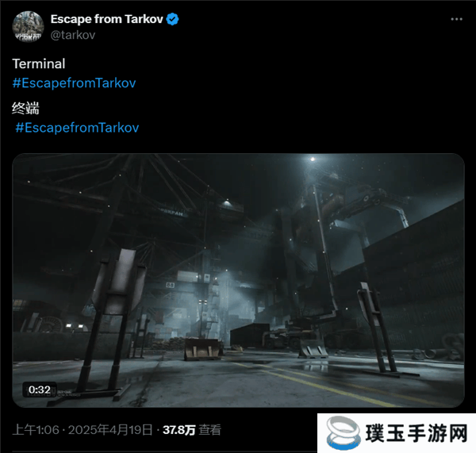Image resolution: width=476 pixels, height=453 pixels.
Task: Open the 上午1:06 post time
Action: (36, 430)
